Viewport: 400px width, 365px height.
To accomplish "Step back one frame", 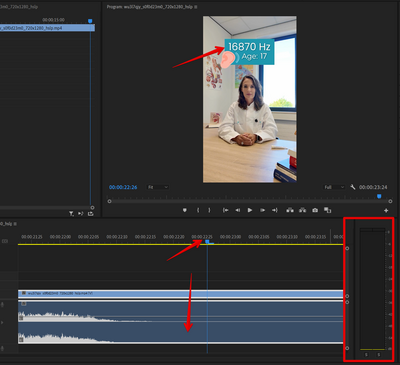I will 238,210.
